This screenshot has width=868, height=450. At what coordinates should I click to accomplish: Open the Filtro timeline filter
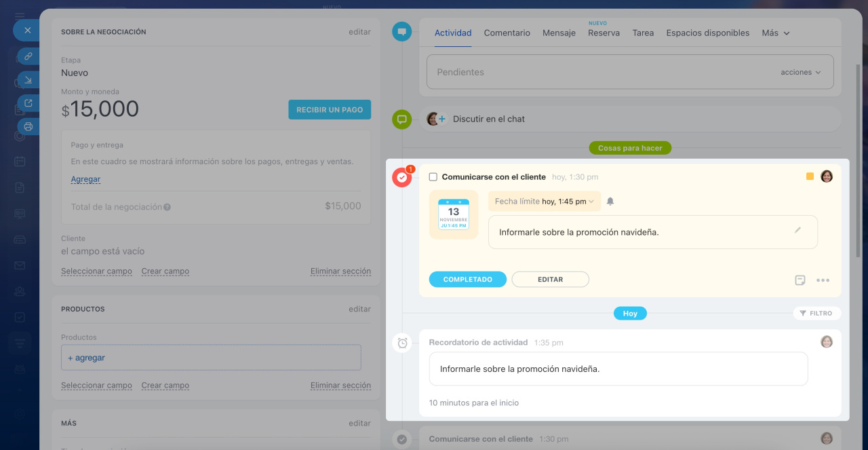(816, 314)
